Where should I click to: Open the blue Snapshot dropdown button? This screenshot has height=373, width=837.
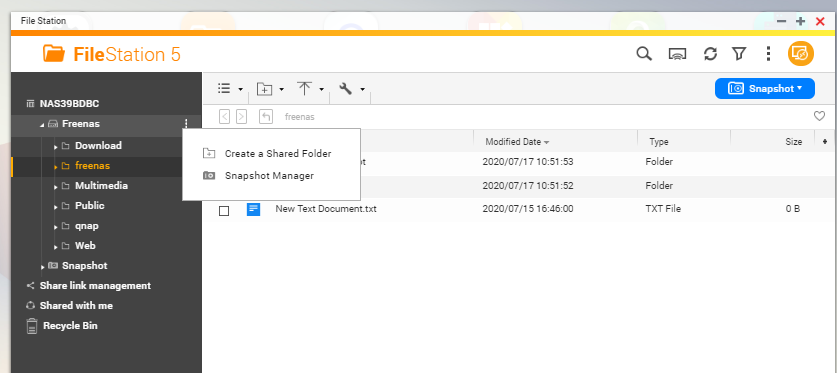click(x=764, y=89)
